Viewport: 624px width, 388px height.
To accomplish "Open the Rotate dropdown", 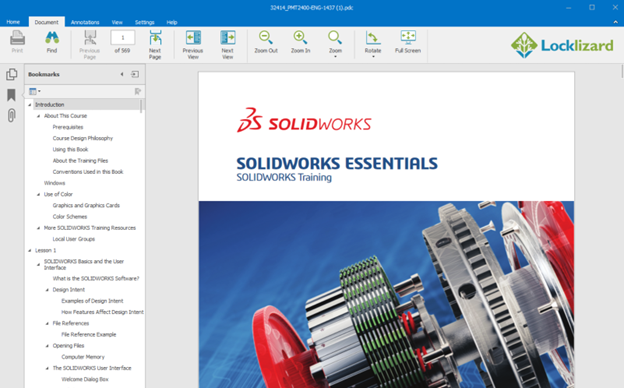I will tap(373, 45).
